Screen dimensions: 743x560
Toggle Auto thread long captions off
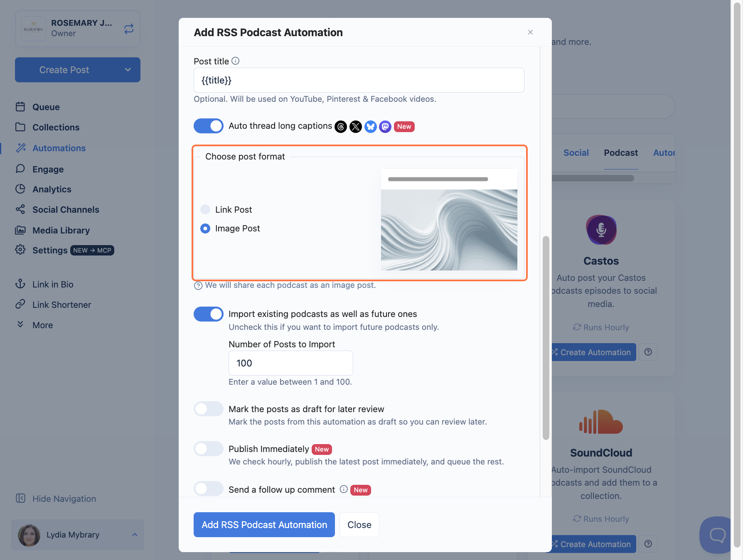209,126
